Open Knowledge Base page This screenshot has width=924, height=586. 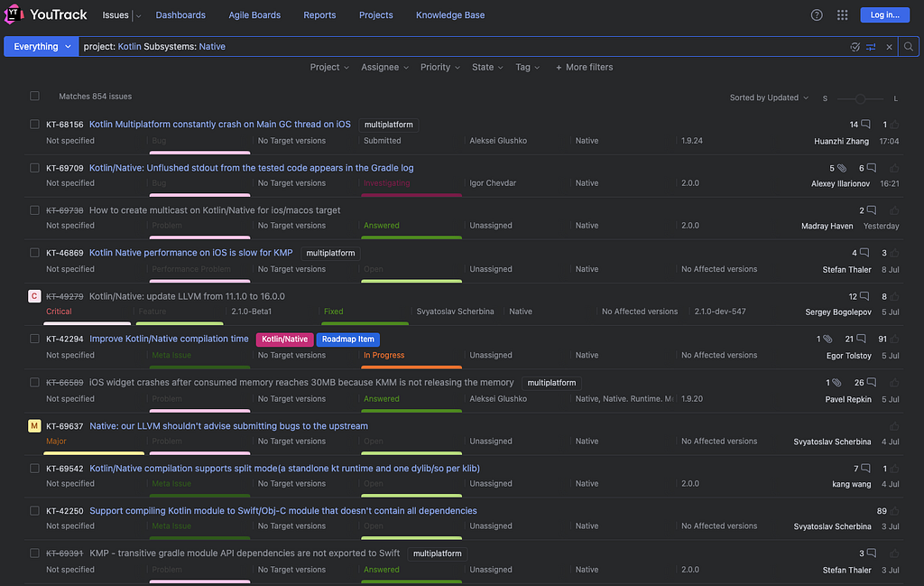450,15
